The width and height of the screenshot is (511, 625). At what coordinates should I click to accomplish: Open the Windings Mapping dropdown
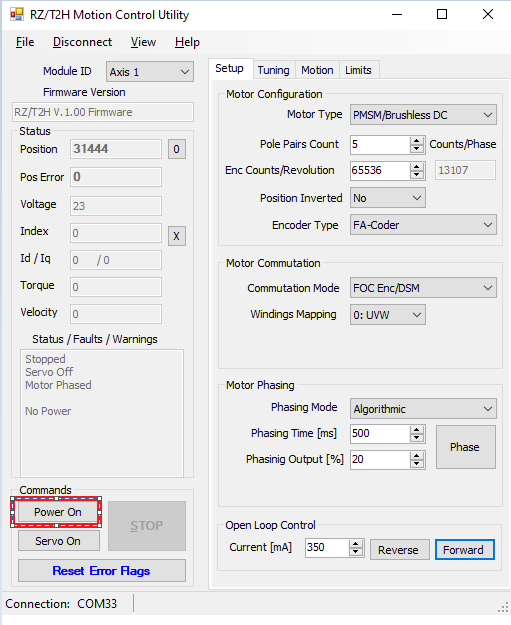click(388, 315)
